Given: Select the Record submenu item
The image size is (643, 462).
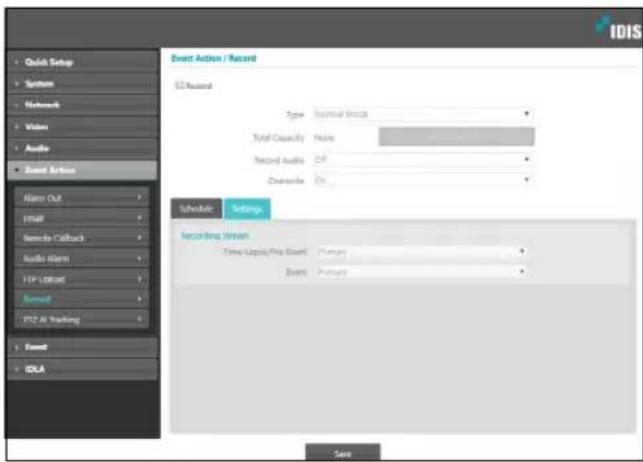Looking at the screenshot, I should coord(82,299).
